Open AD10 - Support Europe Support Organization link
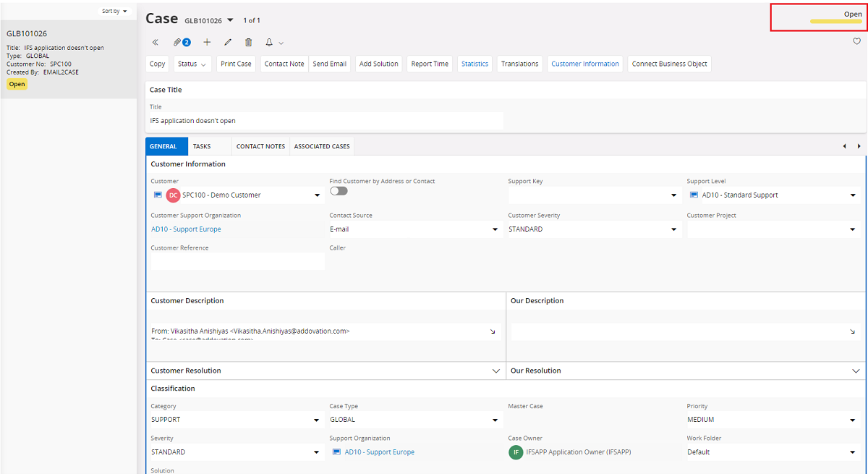 (x=380, y=452)
